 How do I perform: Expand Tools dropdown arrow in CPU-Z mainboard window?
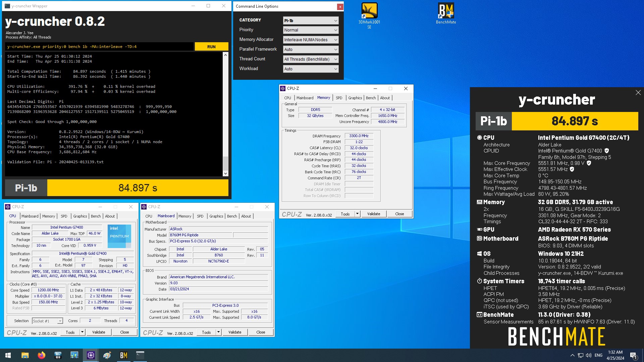(x=219, y=332)
